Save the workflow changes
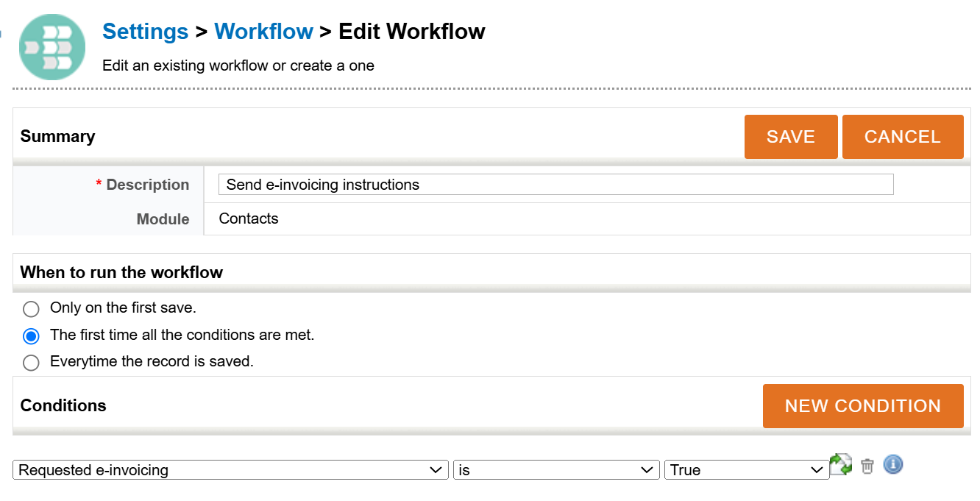This screenshot has height=501, width=980. click(791, 136)
